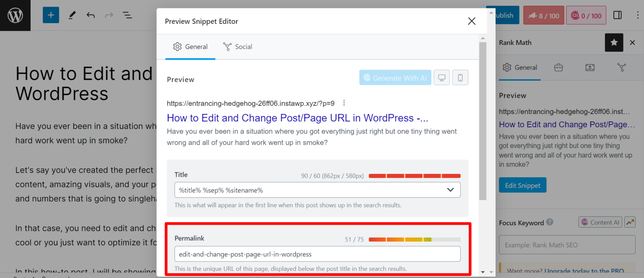Toggle the editor settings sidebar panel
Viewport: 644px width, 278px height.
click(x=617, y=15)
